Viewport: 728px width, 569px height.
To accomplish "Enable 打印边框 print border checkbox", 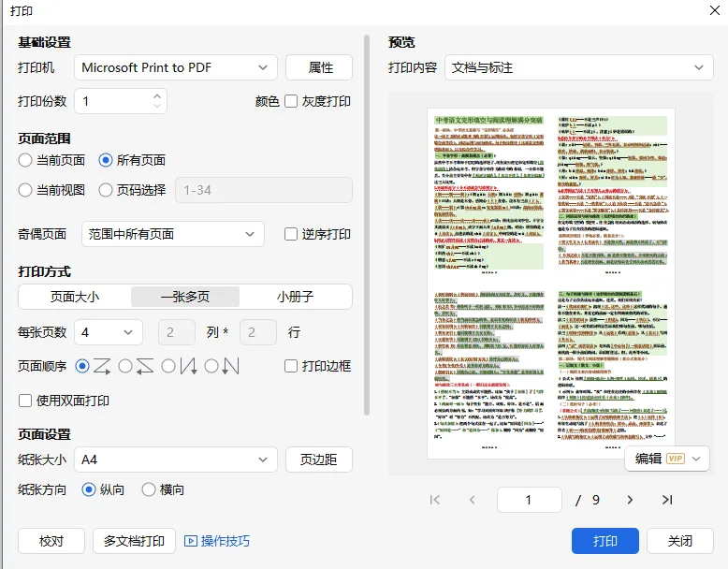I will pyautogui.click(x=291, y=366).
